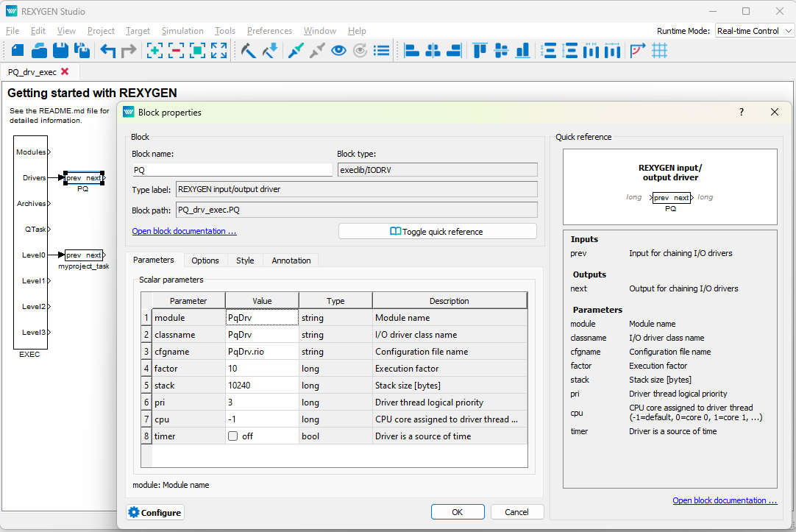This screenshot has height=532, width=796.
Task: Open the Help menu
Action: [x=357, y=31]
